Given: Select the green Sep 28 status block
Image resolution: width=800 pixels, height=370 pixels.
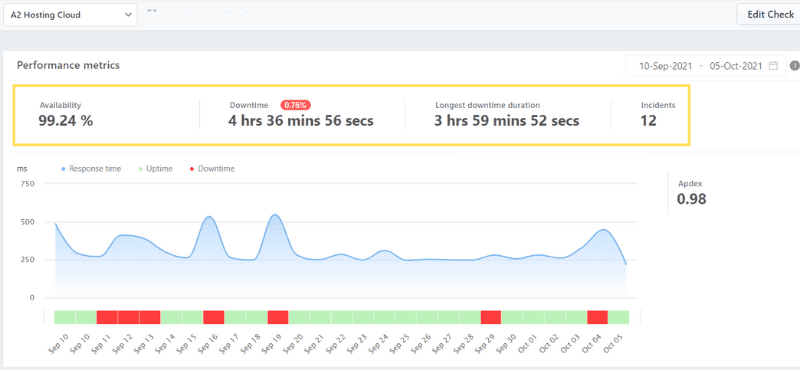Looking at the screenshot, I should pyautogui.click(x=469, y=317).
